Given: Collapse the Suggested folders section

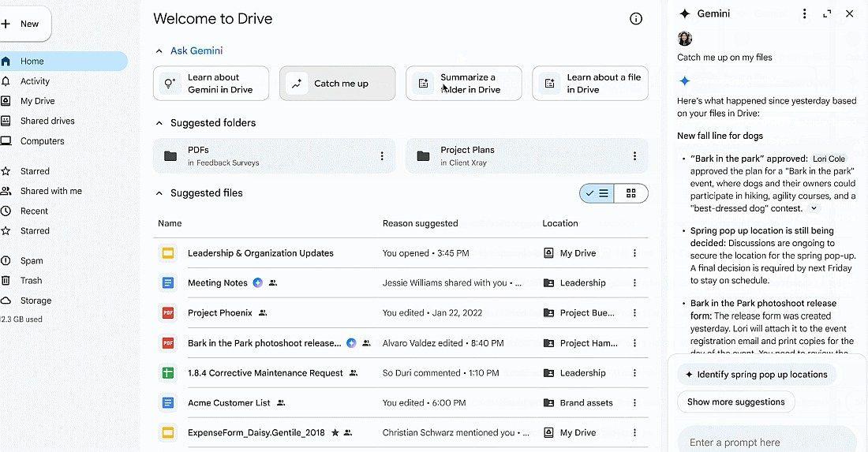Looking at the screenshot, I should (159, 123).
